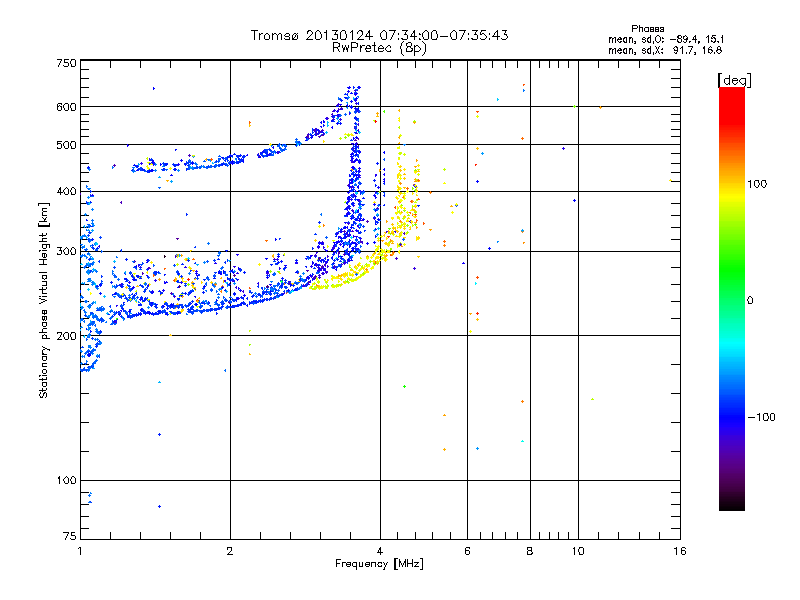Click the 'Stationary phase Virtual Height [km]' axis label
The width and height of the screenshot is (800, 600).
(43, 300)
